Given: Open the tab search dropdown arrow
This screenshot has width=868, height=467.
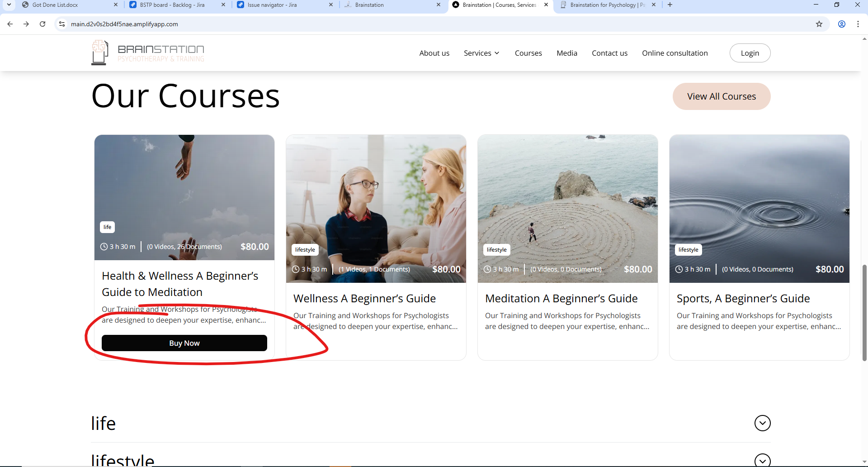Looking at the screenshot, I should (x=9, y=5).
